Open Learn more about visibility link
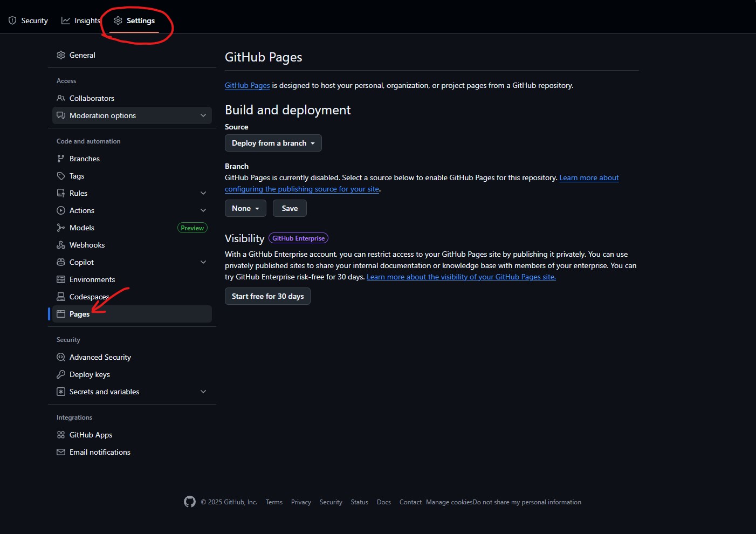The image size is (756, 534). pyautogui.click(x=461, y=277)
